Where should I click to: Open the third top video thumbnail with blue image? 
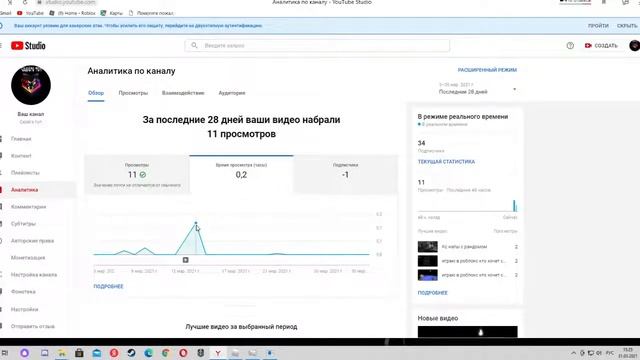[x=427, y=275]
